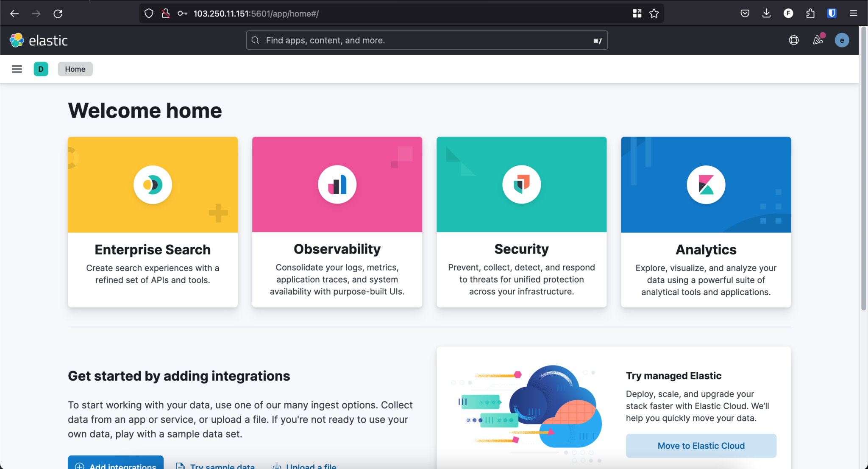Save the page to Pocket

coord(745,13)
